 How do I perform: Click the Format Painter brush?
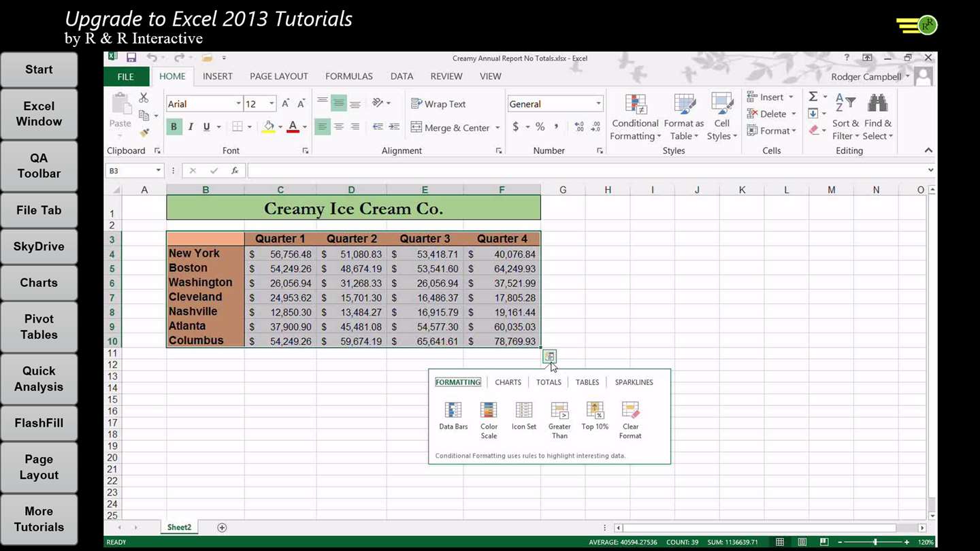144,133
